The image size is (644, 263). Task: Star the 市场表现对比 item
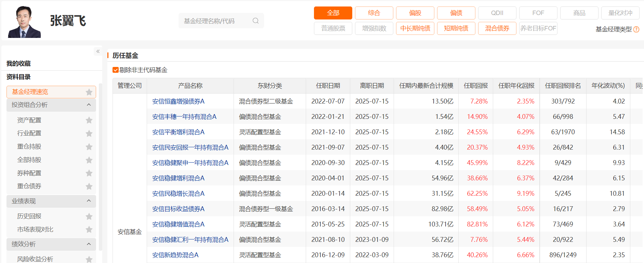89,230
